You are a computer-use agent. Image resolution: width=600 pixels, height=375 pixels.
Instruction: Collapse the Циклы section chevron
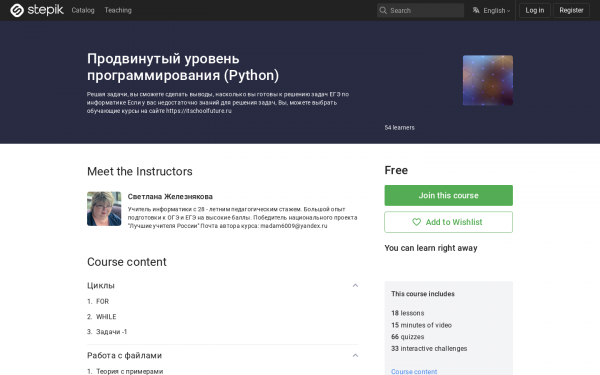(x=355, y=285)
